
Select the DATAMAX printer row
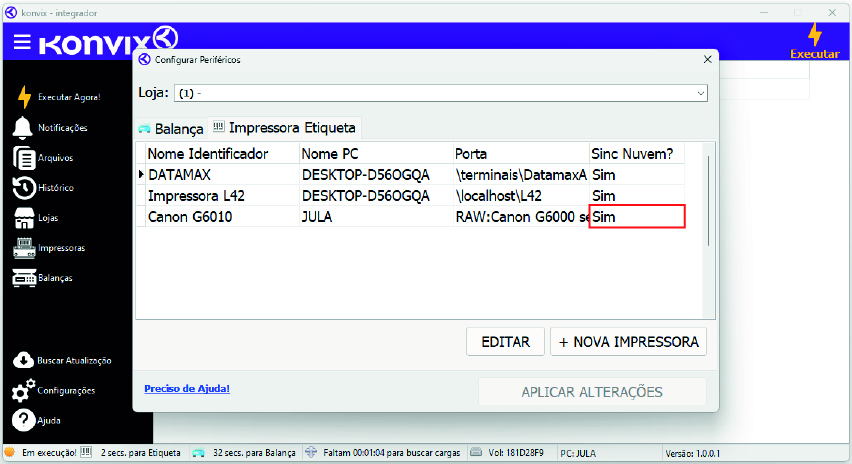(x=410, y=175)
